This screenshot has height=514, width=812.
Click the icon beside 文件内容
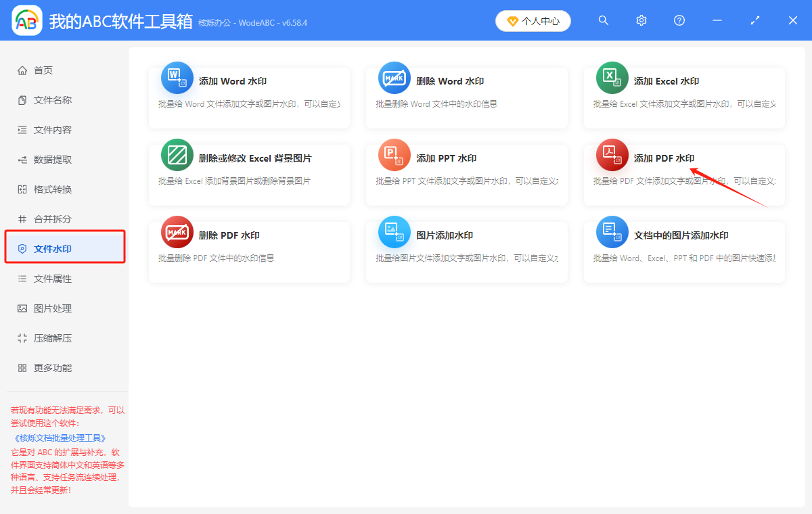click(x=22, y=130)
